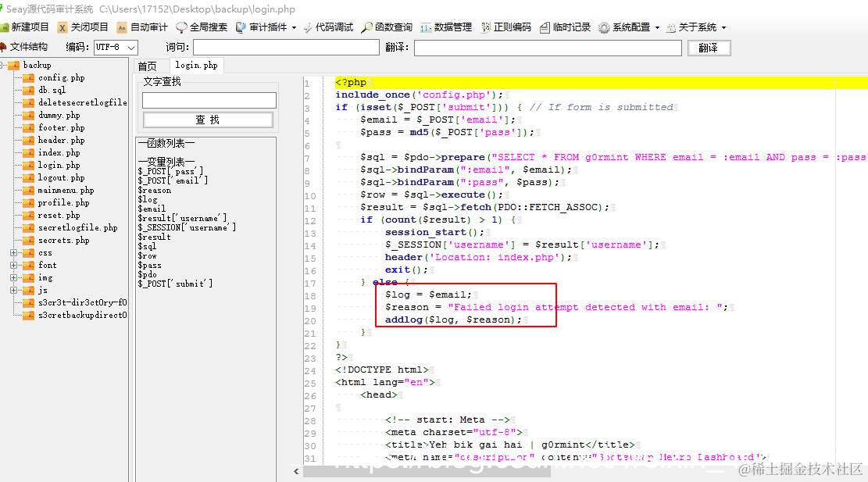Select $_POST['submit'] in variable list

click(x=175, y=284)
